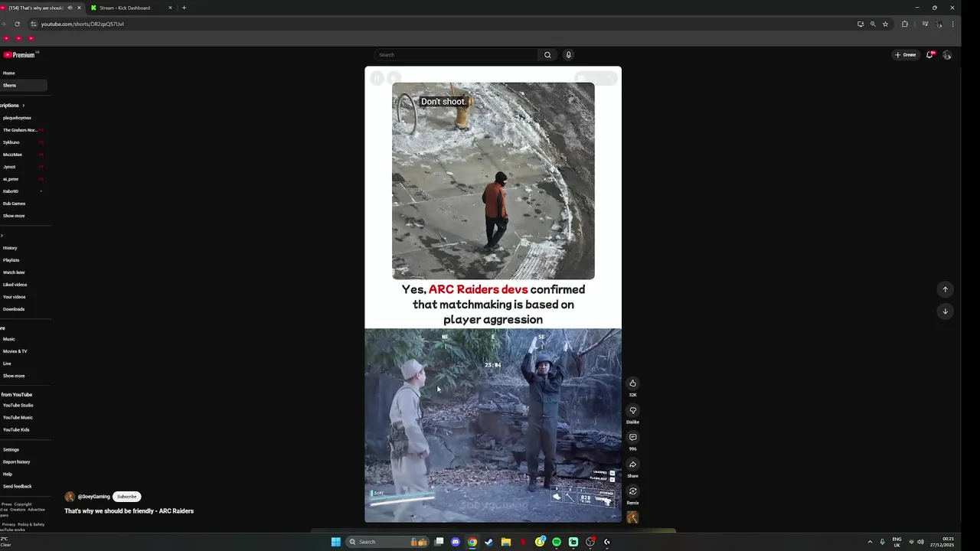
Task: Open media controls icon in toolbar
Action: pos(925,24)
